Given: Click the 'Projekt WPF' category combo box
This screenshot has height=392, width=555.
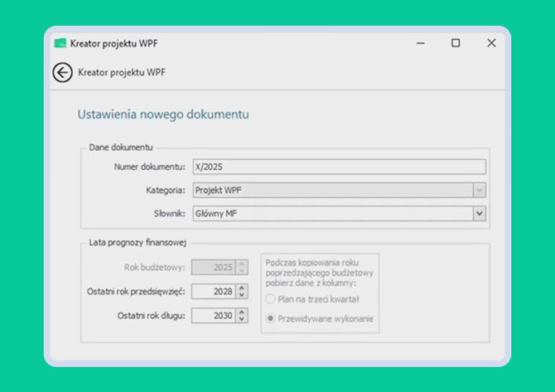Looking at the screenshot, I should point(331,191).
